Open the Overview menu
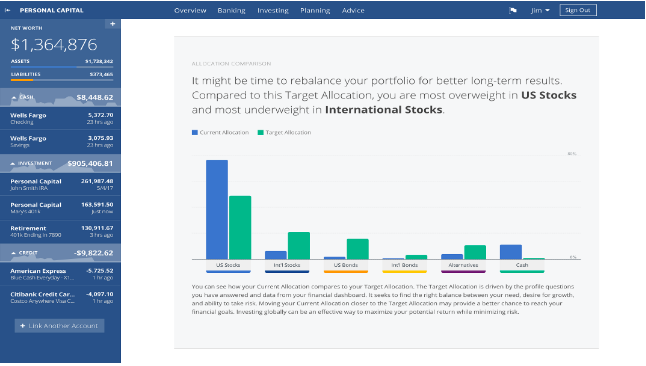Screen dimensions: 646x366 tap(190, 10)
